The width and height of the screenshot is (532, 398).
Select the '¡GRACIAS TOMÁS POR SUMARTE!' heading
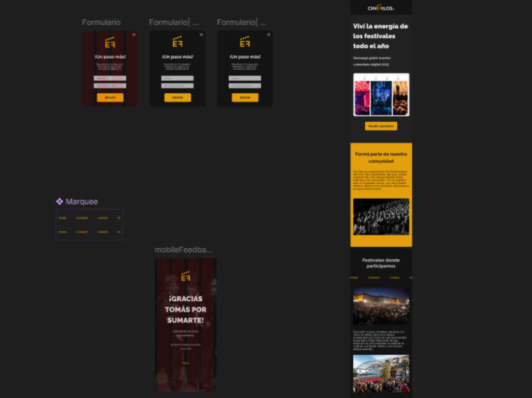pos(186,309)
